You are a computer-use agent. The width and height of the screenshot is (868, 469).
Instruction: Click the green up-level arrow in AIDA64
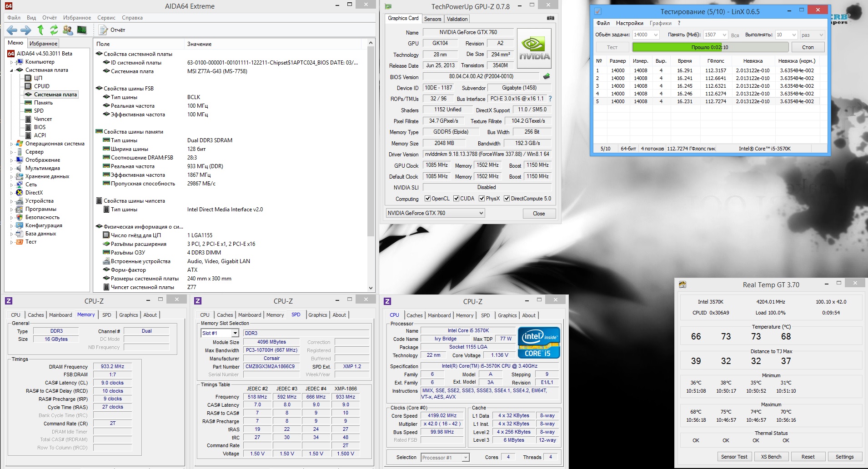pyautogui.click(x=40, y=30)
